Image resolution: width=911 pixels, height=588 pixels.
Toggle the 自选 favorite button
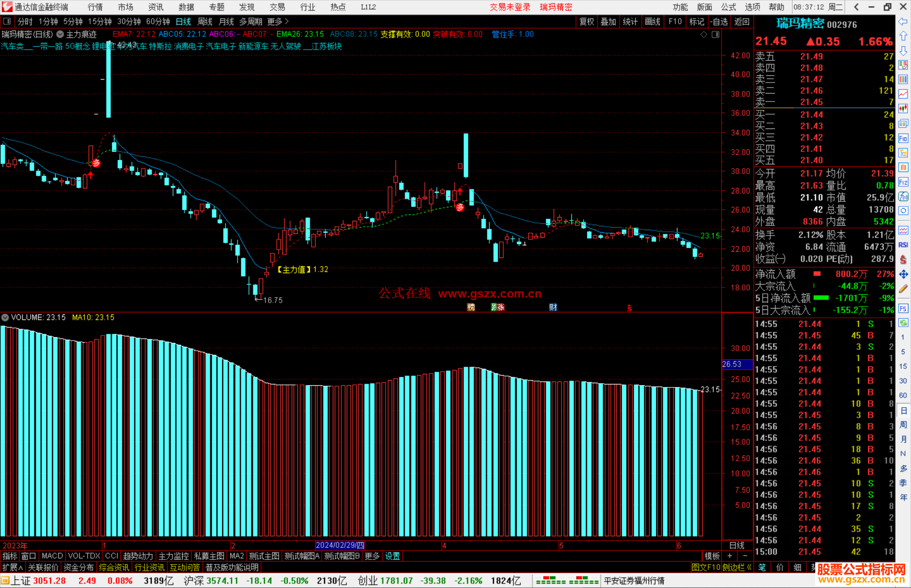click(x=719, y=21)
